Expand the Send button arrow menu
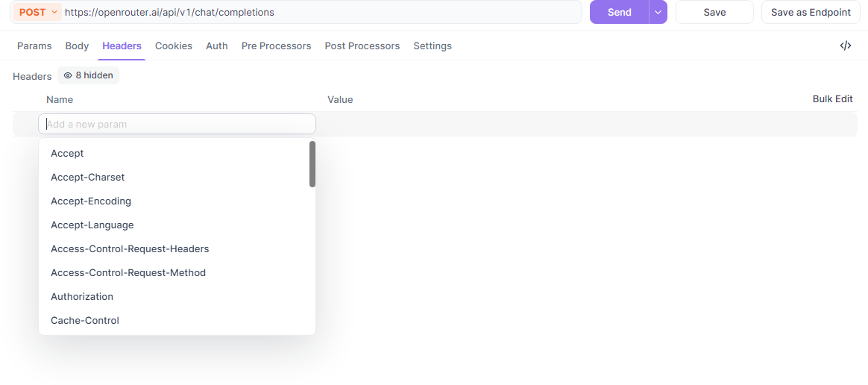 click(x=658, y=12)
